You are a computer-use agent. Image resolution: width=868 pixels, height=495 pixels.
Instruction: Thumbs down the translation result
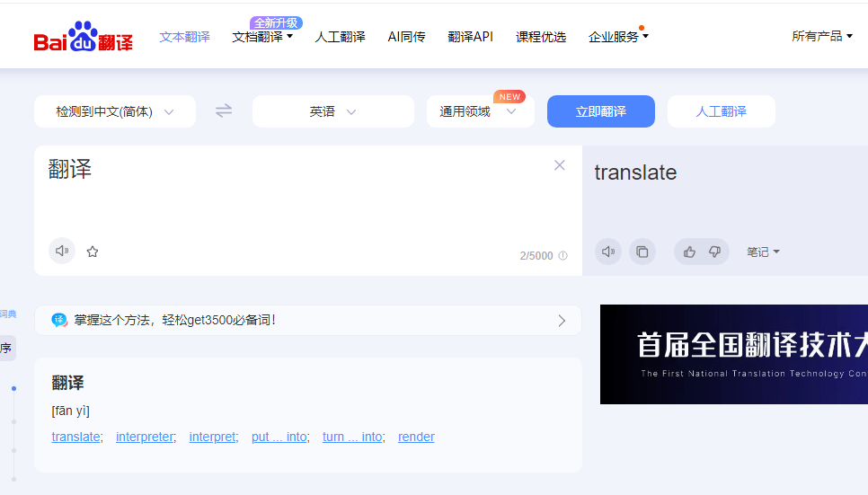pyautogui.click(x=715, y=252)
